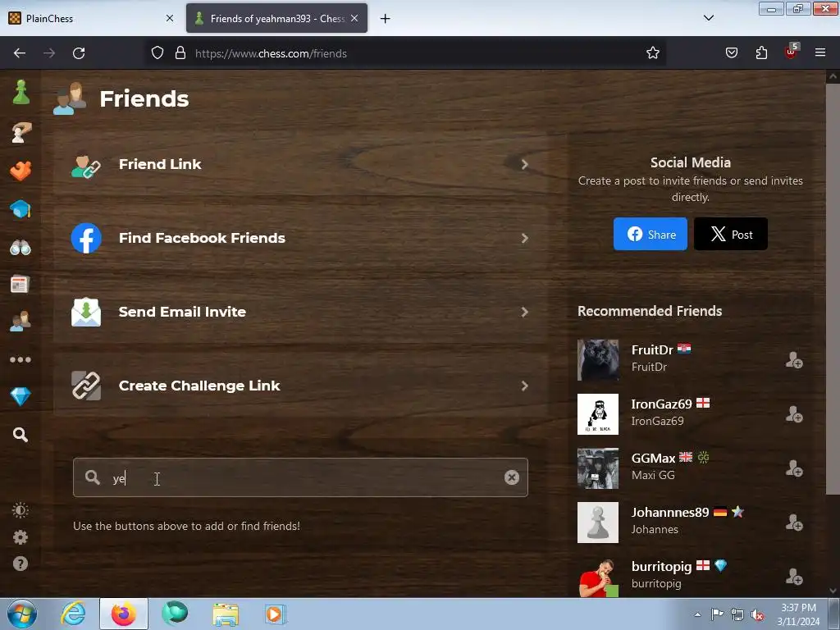Viewport: 840px width, 630px height.
Task: Expand the Send Email Invite chevron
Action: [x=524, y=313]
